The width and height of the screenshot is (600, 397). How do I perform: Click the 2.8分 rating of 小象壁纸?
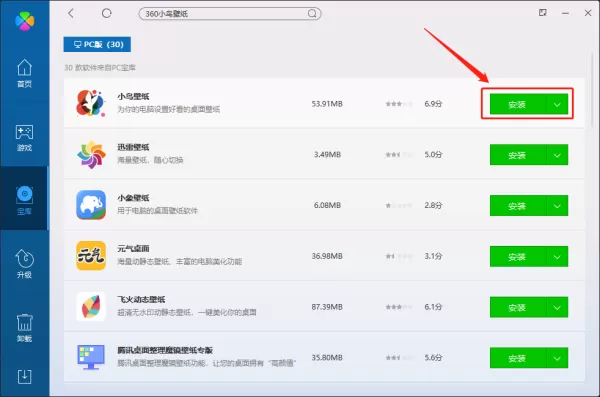click(x=433, y=205)
